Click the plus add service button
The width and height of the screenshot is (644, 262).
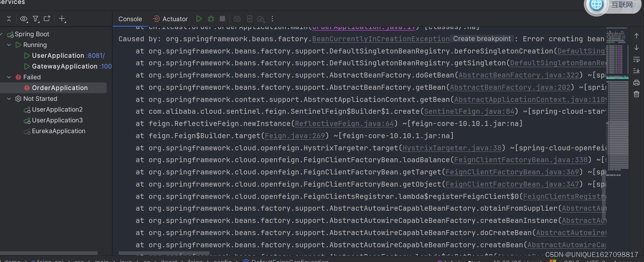click(x=62, y=19)
